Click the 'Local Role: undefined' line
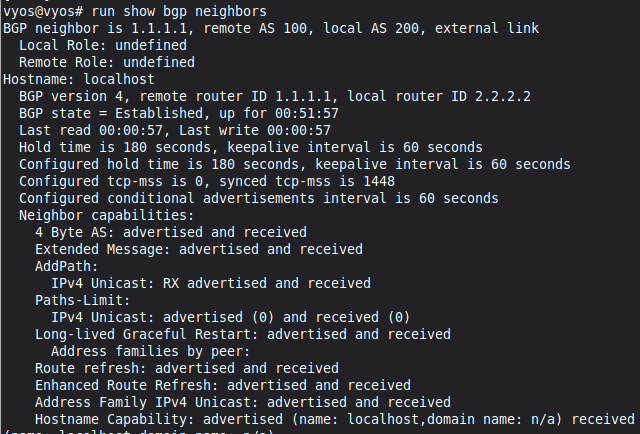The width and height of the screenshot is (640, 434). click(103, 45)
